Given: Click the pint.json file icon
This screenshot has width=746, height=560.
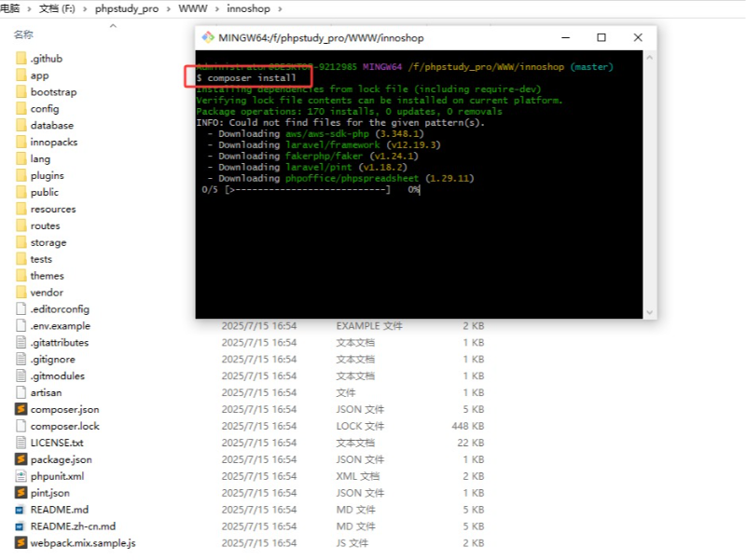Looking at the screenshot, I should click(21, 493).
